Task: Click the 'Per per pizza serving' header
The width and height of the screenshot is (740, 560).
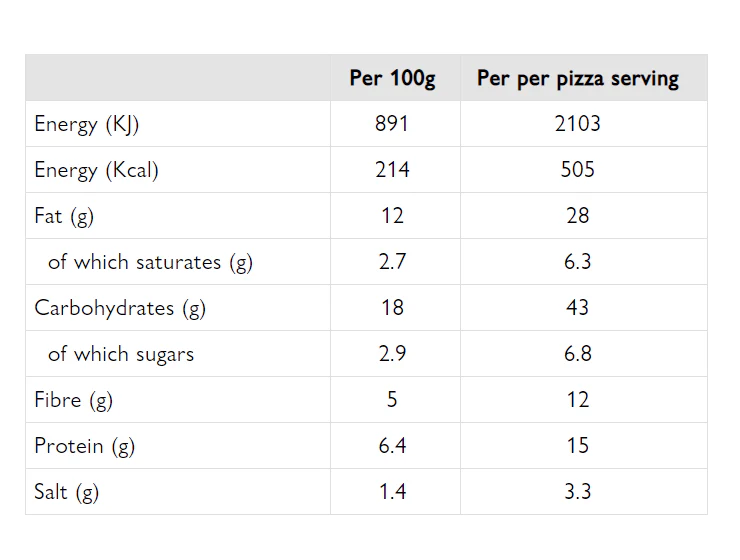Action: 578,78
